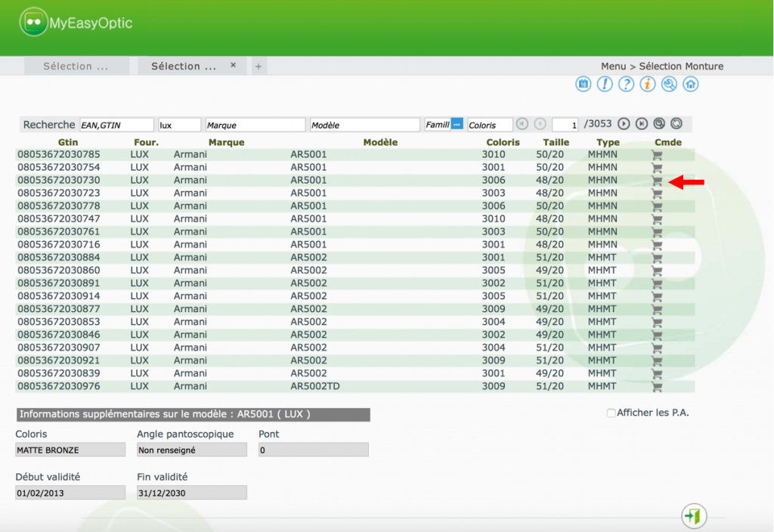Image resolution: width=774 pixels, height=532 pixels.
Task: Click the Marque column header
Action: tap(227, 142)
